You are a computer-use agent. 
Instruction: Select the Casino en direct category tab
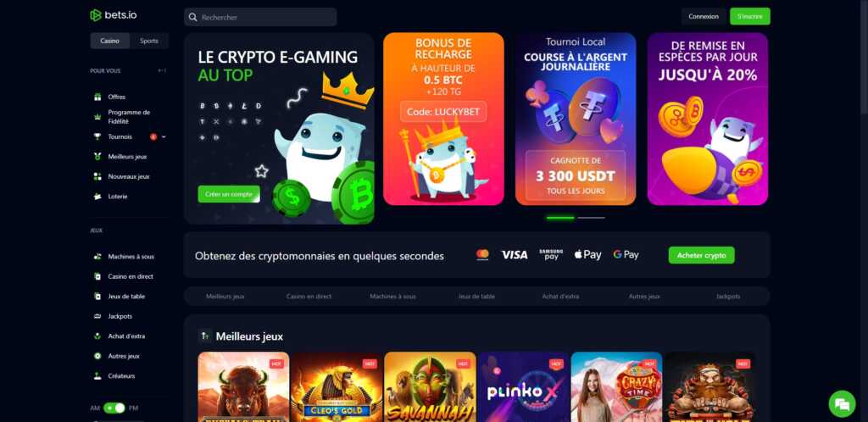tap(309, 297)
